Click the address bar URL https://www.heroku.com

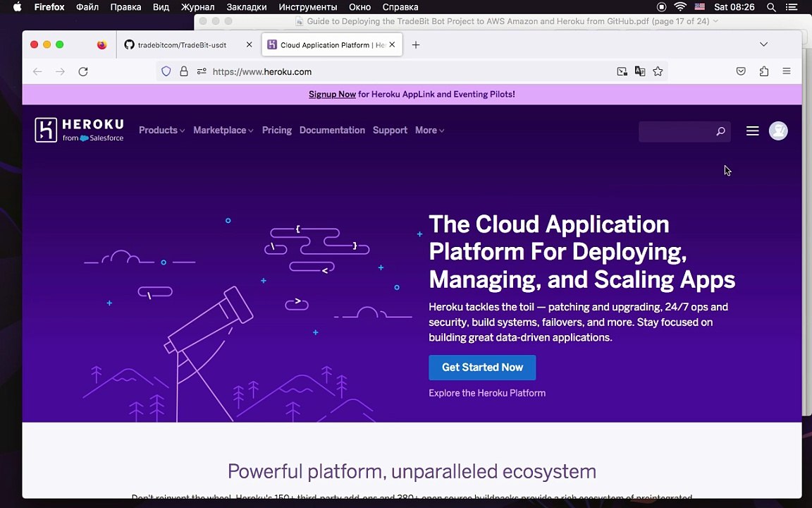(x=262, y=71)
